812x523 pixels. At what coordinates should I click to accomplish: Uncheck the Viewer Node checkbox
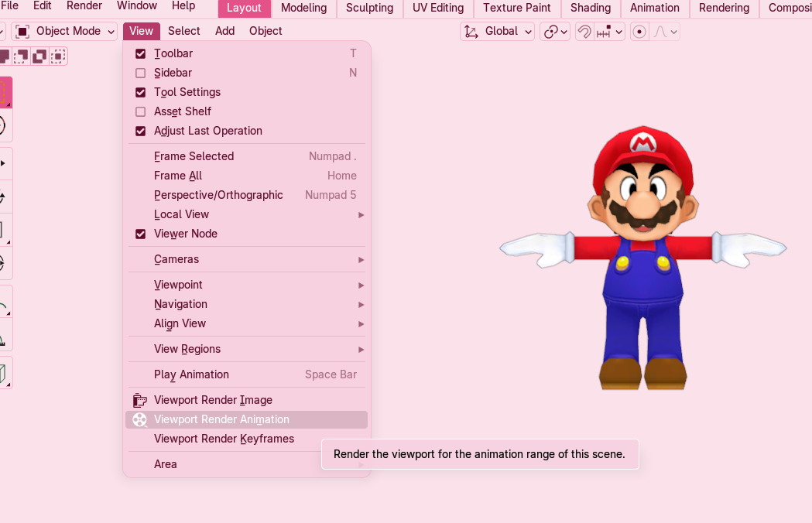[x=140, y=234]
